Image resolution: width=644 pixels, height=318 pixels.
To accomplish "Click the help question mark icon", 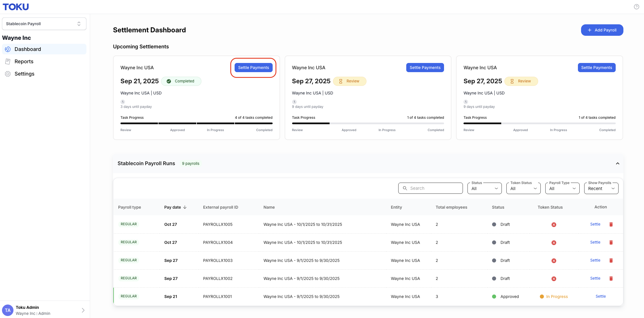I will [636, 7].
